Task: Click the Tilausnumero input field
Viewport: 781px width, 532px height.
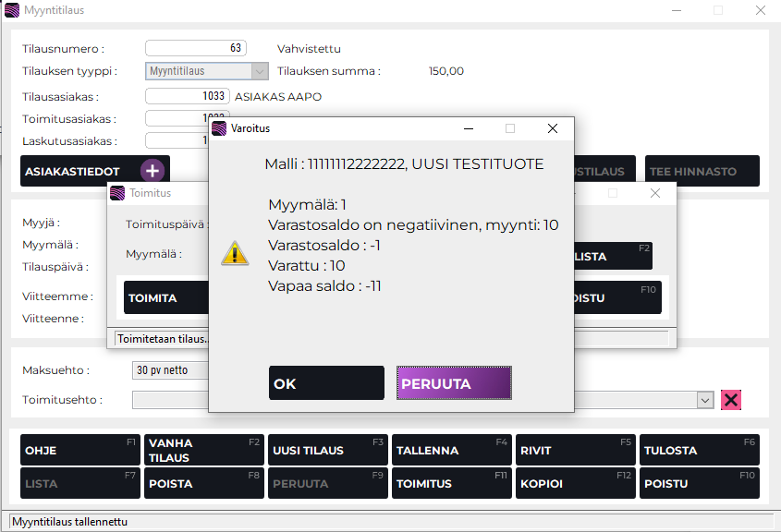Action: pos(194,48)
